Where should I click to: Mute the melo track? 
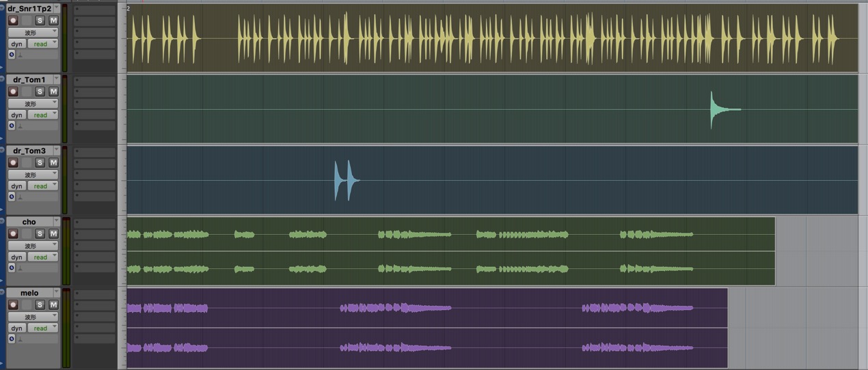click(53, 304)
